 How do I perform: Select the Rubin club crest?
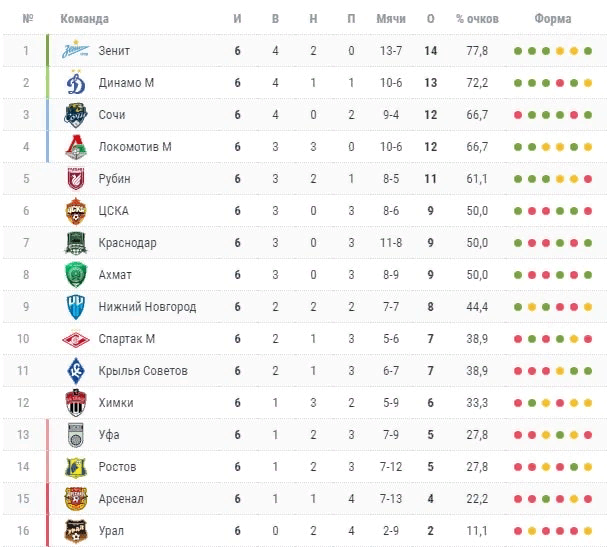[76, 179]
